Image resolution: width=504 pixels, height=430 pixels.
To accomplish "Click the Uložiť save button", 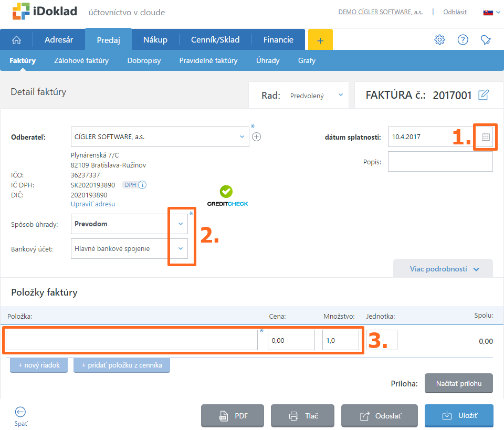I will pos(459,416).
